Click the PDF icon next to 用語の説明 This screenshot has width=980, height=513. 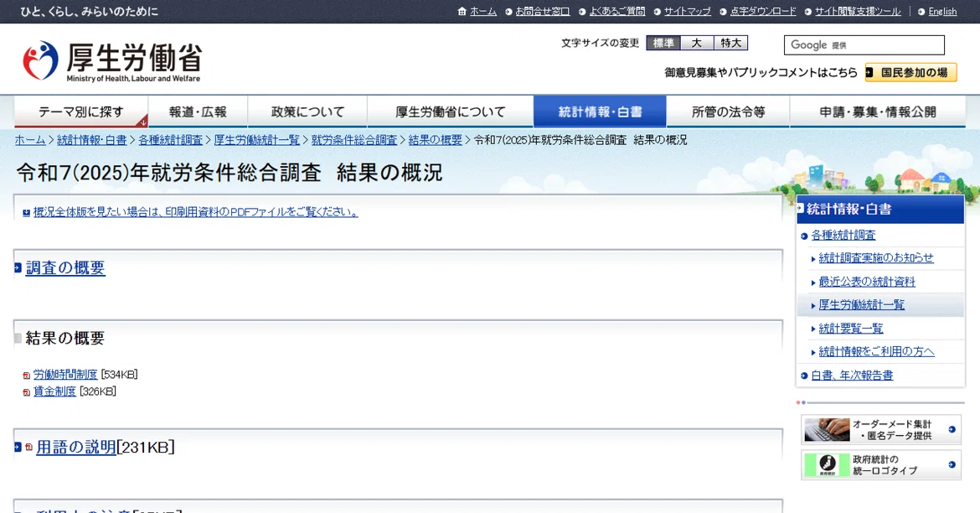point(28,447)
